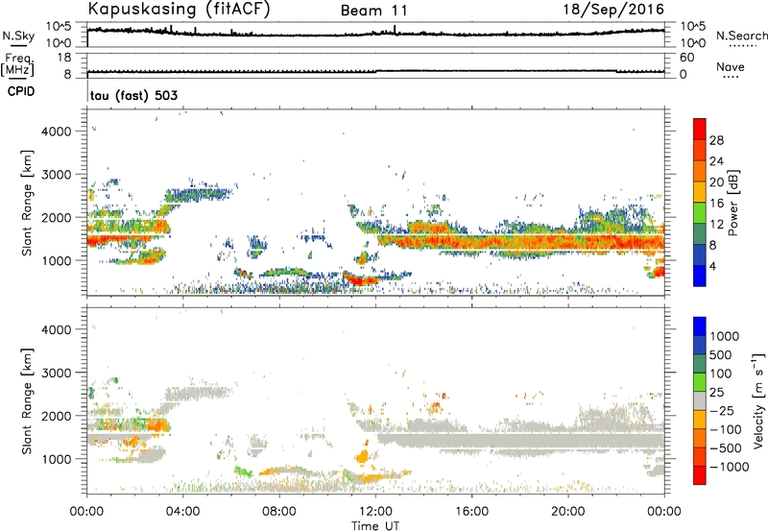
Task: Click the "Nave" legend label
Action: tap(731, 67)
